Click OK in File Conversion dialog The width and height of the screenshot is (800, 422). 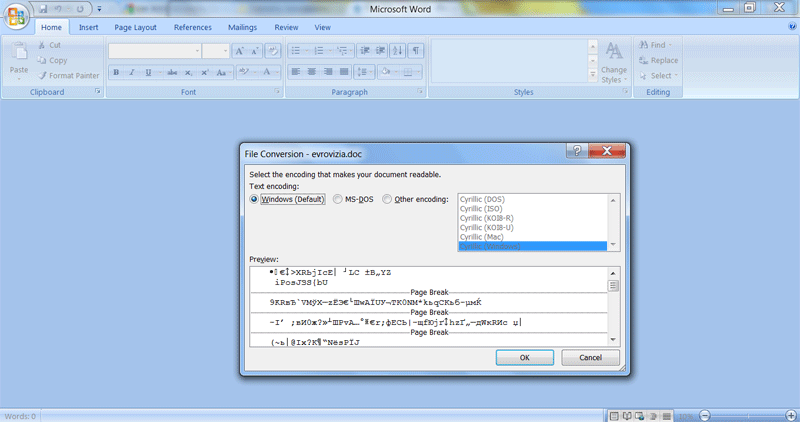(x=524, y=357)
